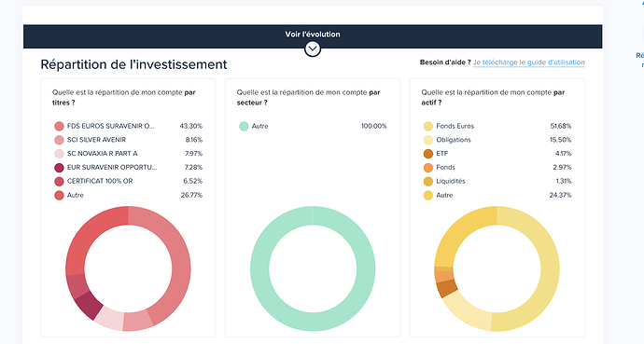644x344 pixels.
Task: Expand the Voir l'évolution chevron circle
Action: coord(313,49)
